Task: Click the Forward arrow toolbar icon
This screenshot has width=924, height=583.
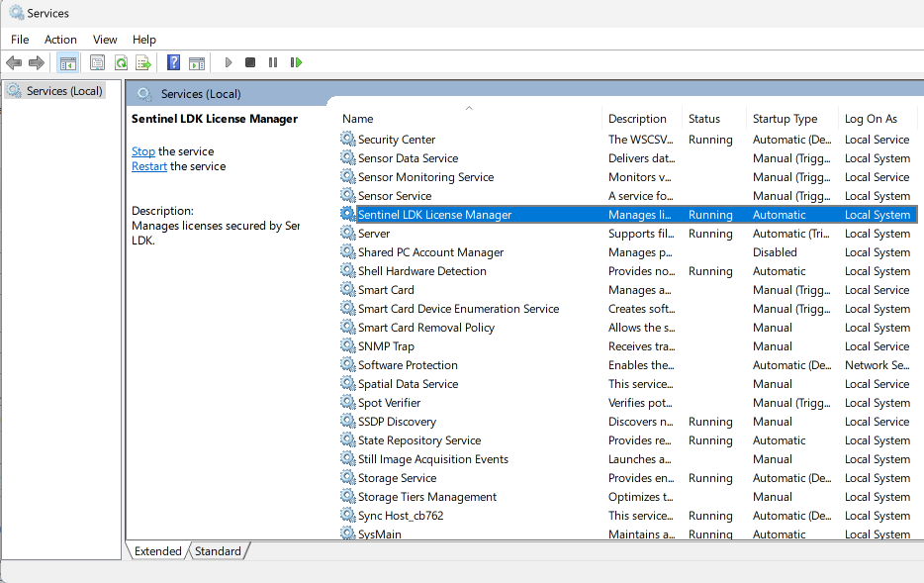Action: pyautogui.click(x=37, y=62)
